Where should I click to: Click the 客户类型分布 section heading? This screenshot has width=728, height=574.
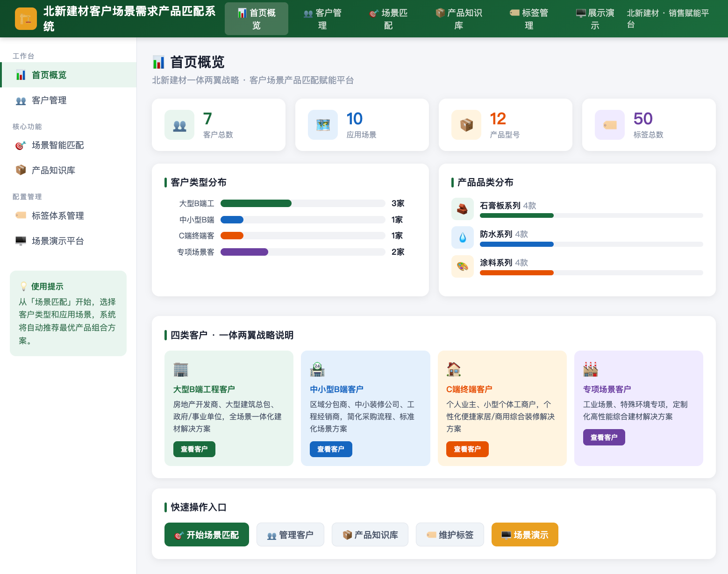[x=199, y=182]
